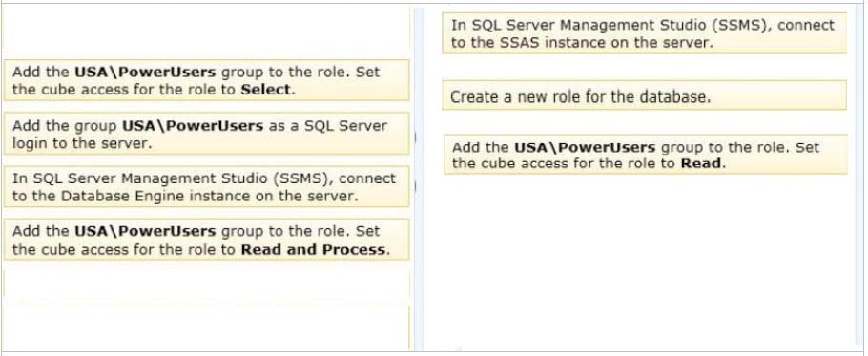Click the bold word 'Read' in the answer area
Viewport: 868px width, 356px height.
click(700, 163)
